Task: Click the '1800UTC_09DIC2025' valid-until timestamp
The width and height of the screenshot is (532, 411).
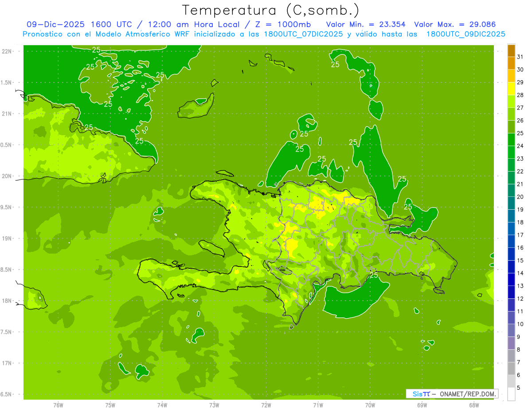Action: coord(466,34)
